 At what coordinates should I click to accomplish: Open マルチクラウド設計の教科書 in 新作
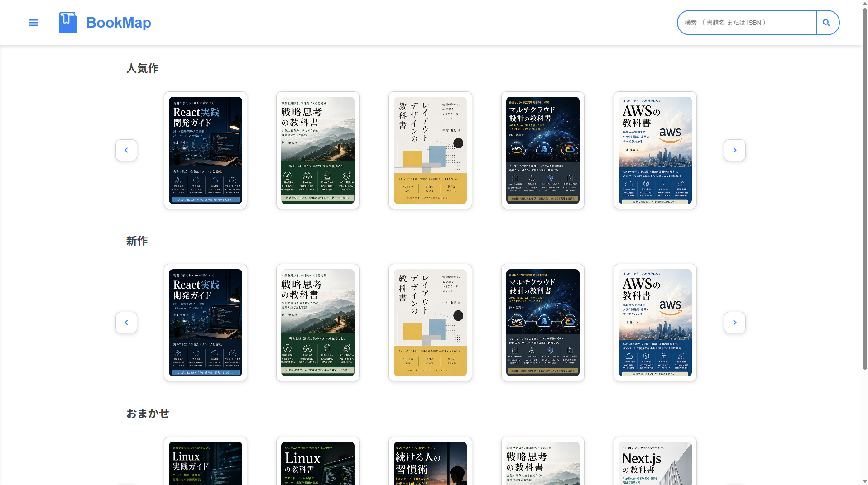pos(543,323)
